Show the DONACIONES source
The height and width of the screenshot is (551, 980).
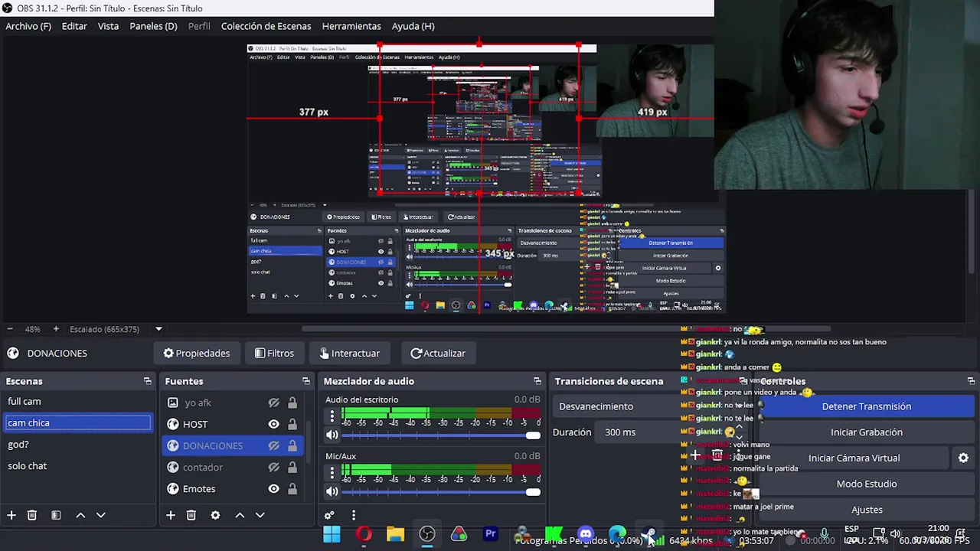pyautogui.click(x=273, y=445)
